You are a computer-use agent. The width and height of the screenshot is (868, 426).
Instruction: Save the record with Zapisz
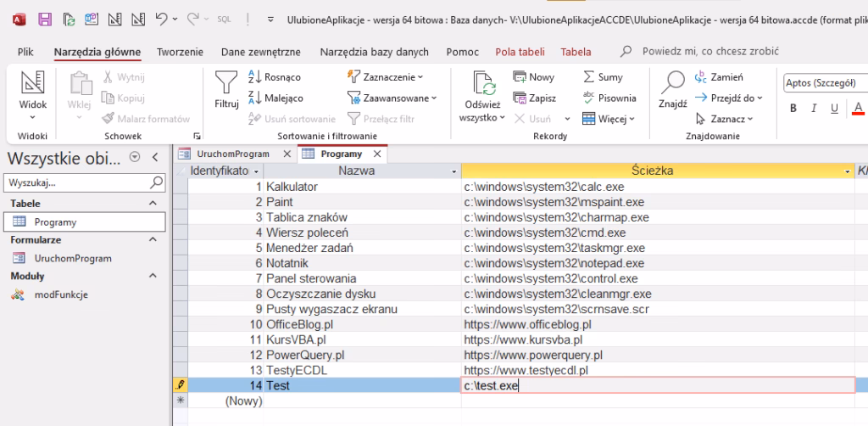[535, 98]
